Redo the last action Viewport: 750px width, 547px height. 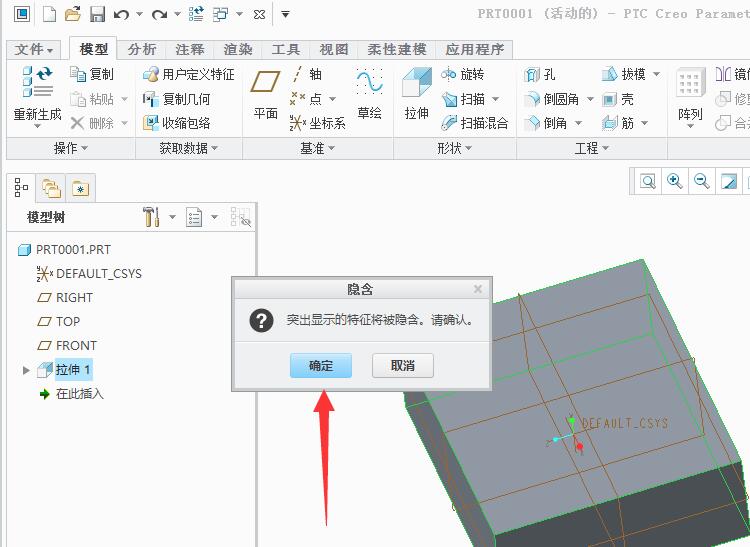coord(159,14)
